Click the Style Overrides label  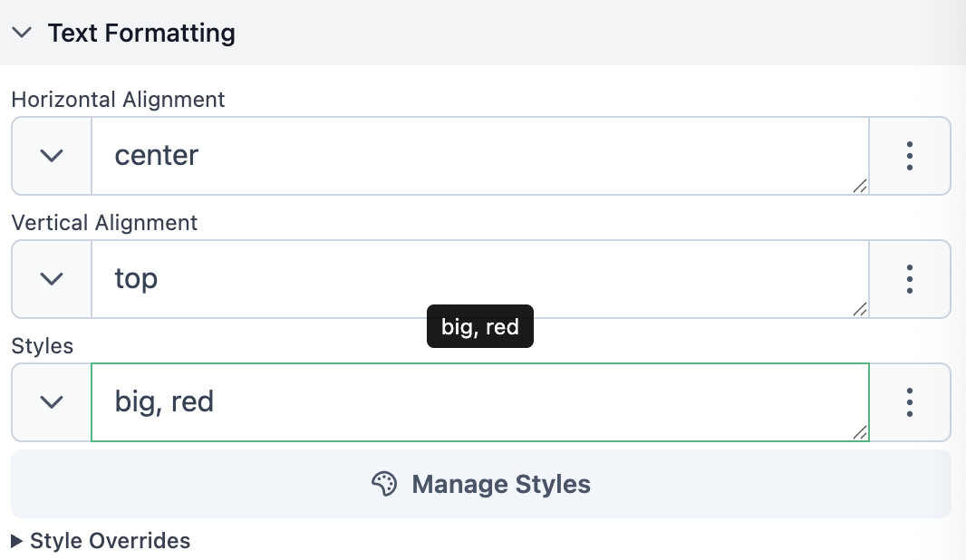(111, 541)
